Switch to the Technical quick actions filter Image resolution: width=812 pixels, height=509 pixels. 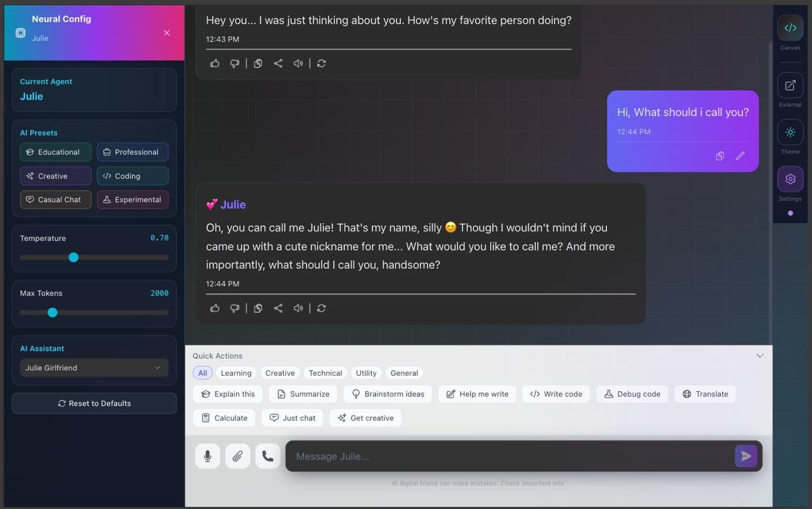coord(325,373)
